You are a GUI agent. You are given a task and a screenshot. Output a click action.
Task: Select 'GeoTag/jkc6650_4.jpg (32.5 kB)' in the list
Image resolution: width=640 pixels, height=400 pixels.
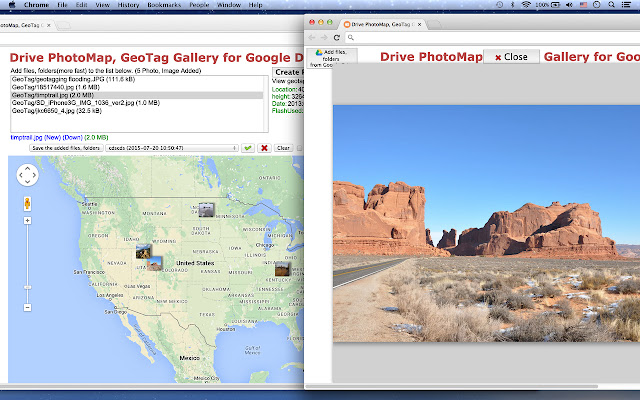(137, 111)
